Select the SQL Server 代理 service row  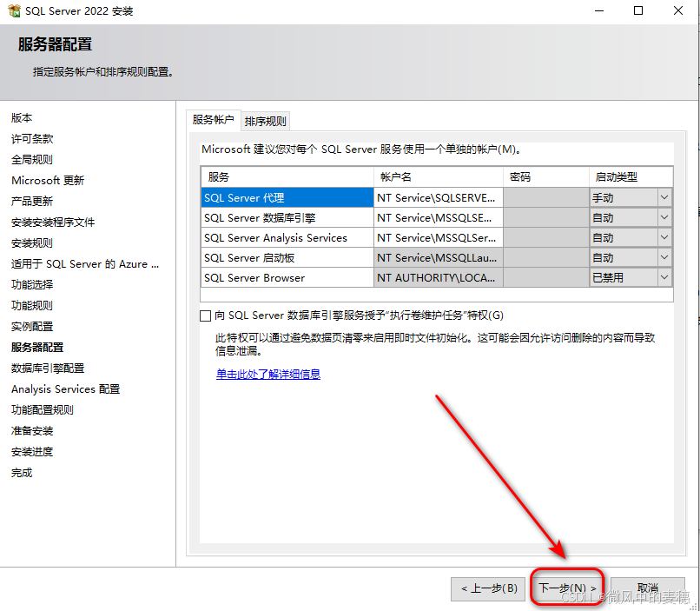click(287, 197)
